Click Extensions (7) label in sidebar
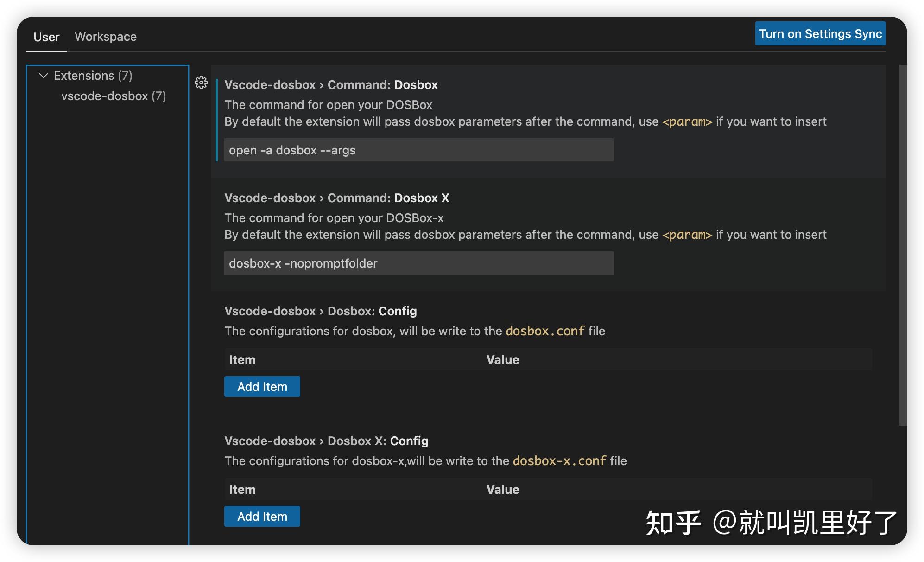 (x=93, y=75)
